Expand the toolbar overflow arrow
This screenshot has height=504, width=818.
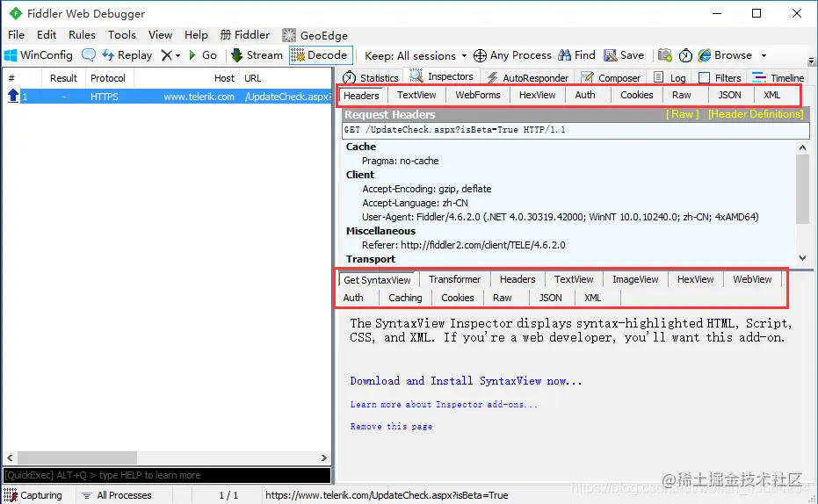[811, 61]
